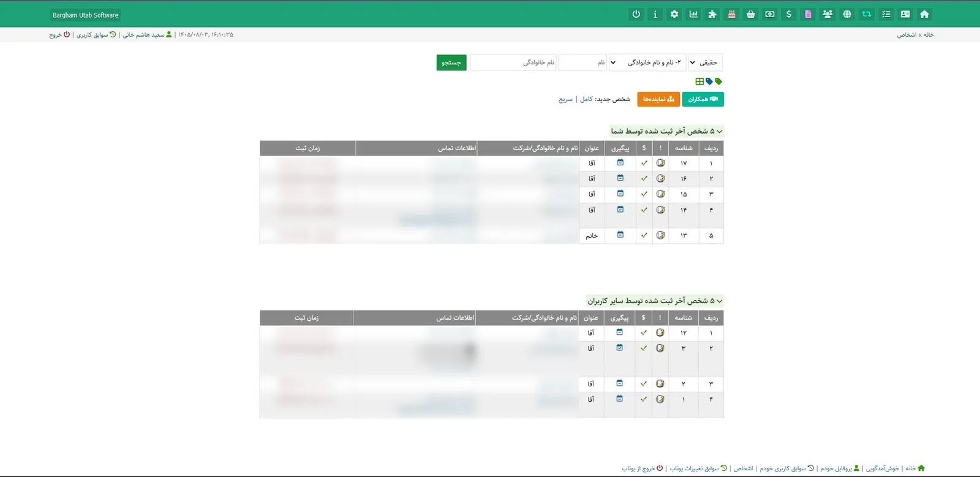The image size is (980, 477).
Task: Click the orange نمایندگی‌ها button
Action: coord(658,99)
